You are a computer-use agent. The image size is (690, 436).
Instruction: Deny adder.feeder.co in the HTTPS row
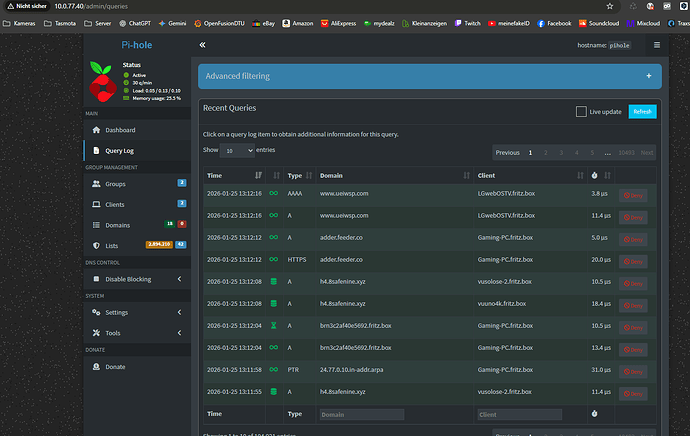point(633,261)
